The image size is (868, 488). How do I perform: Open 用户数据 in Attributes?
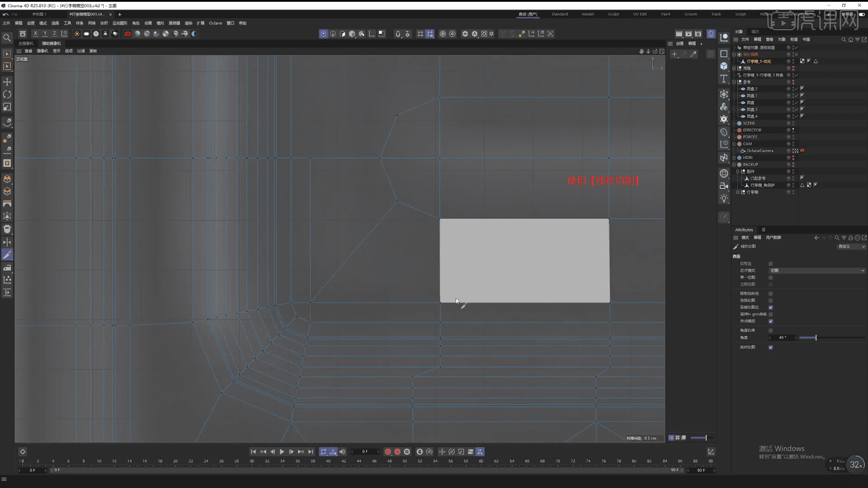pyautogui.click(x=774, y=238)
